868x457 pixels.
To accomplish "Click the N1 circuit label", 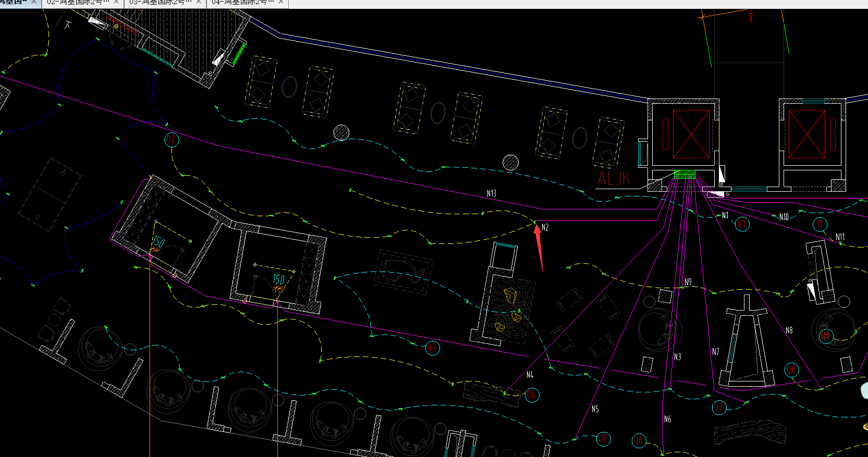I will coord(725,215).
